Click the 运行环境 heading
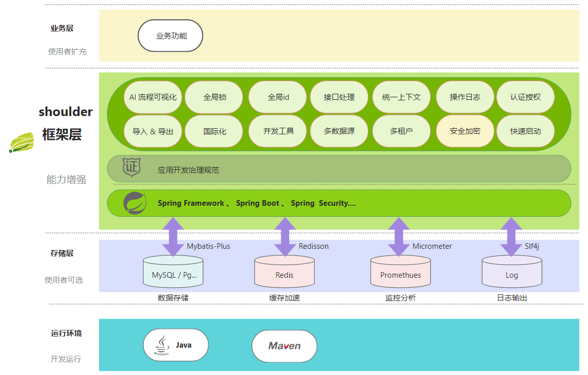The image size is (588, 375). click(x=66, y=333)
